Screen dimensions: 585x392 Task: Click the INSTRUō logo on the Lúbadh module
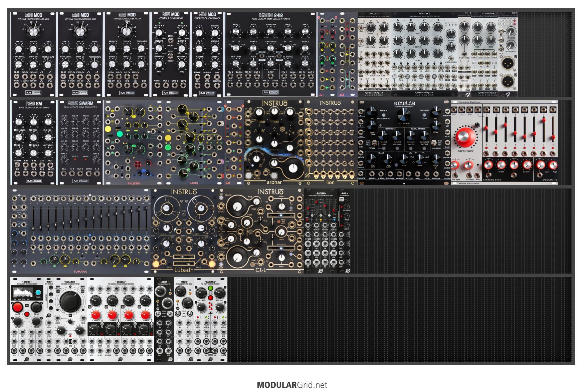point(184,192)
